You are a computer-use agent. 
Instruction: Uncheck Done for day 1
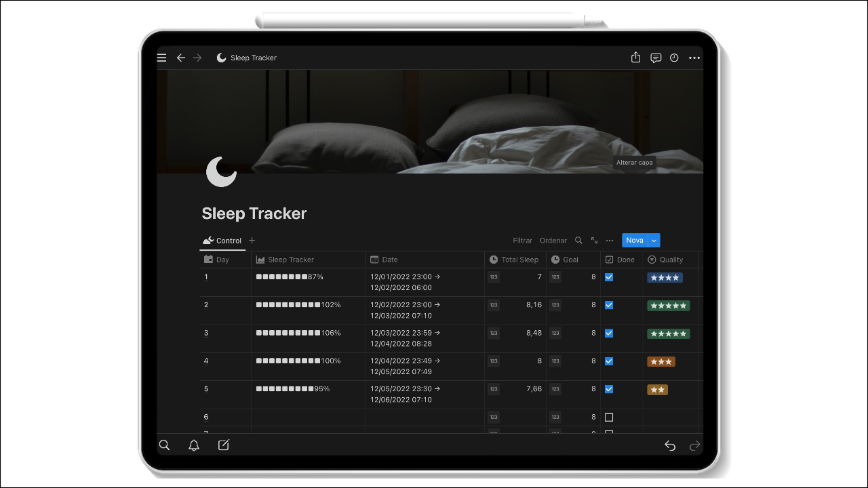click(x=608, y=277)
